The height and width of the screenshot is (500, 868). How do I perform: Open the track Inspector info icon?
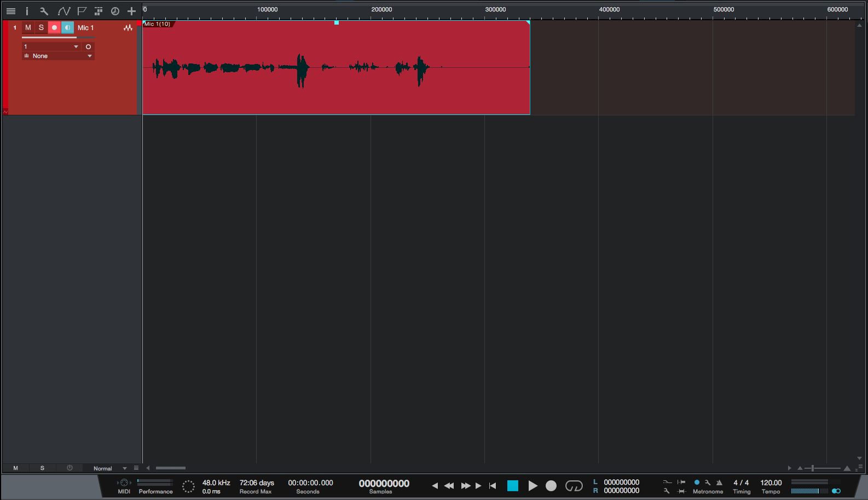[27, 11]
